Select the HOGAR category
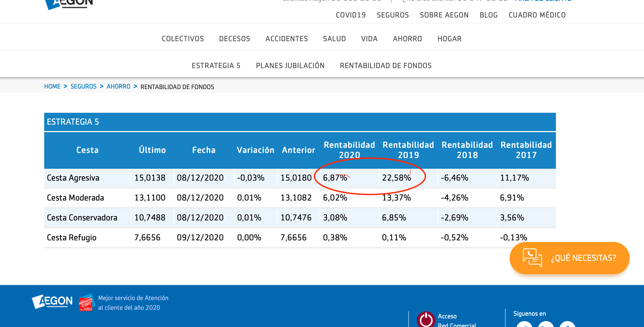The height and width of the screenshot is (327, 644). (x=450, y=39)
